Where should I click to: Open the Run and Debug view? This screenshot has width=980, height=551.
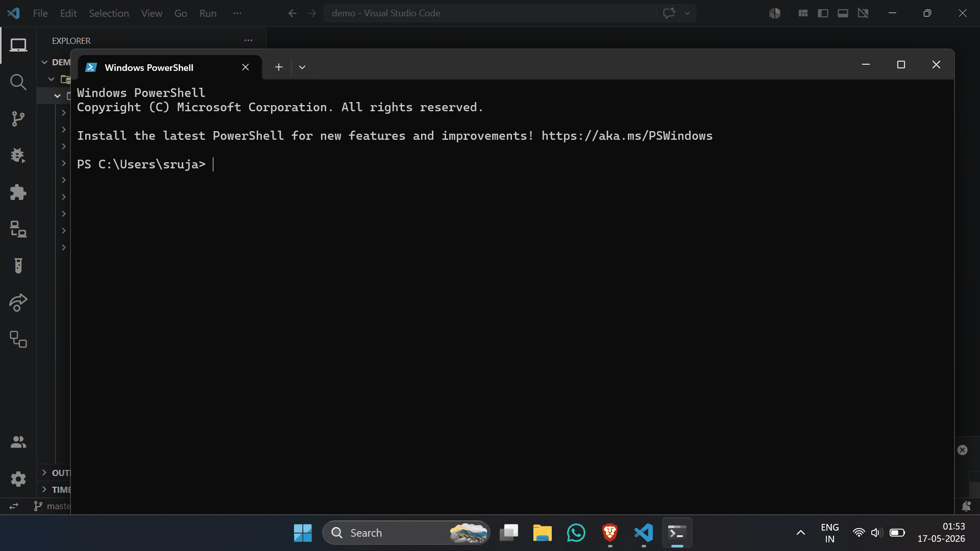(18, 156)
